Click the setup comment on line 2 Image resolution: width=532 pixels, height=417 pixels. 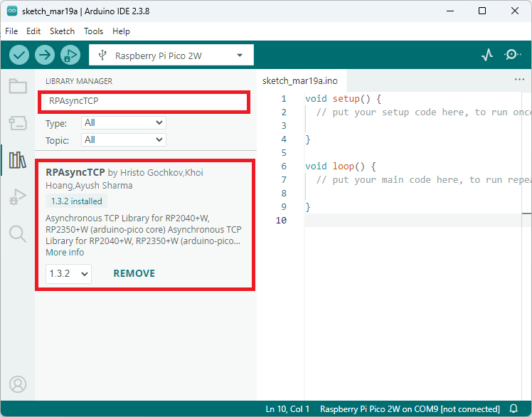click(x=423, y=112)
